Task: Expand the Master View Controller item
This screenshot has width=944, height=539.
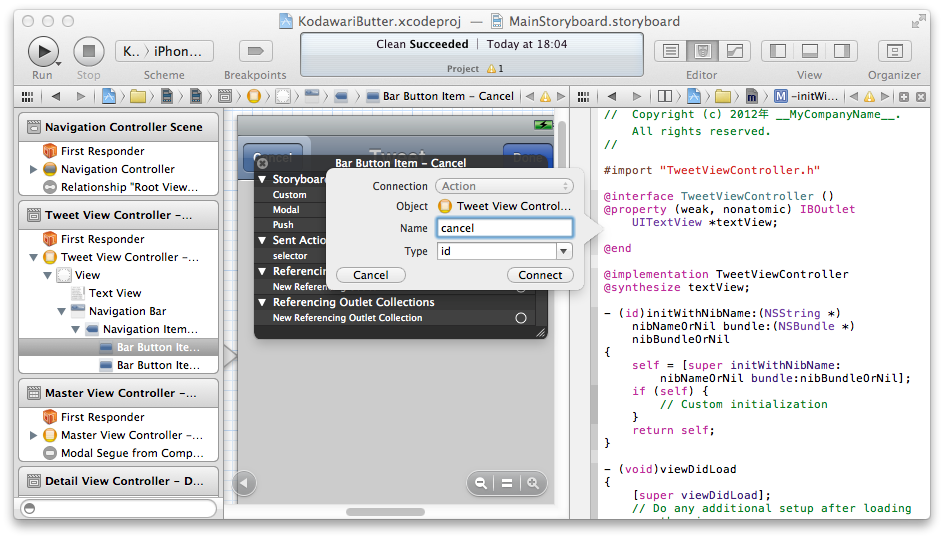Action: 34,435
